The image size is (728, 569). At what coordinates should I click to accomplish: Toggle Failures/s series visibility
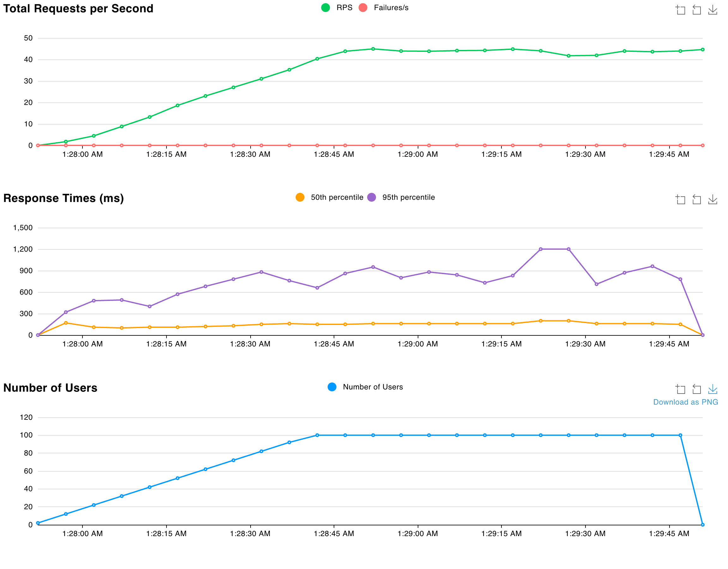[391, 8]
